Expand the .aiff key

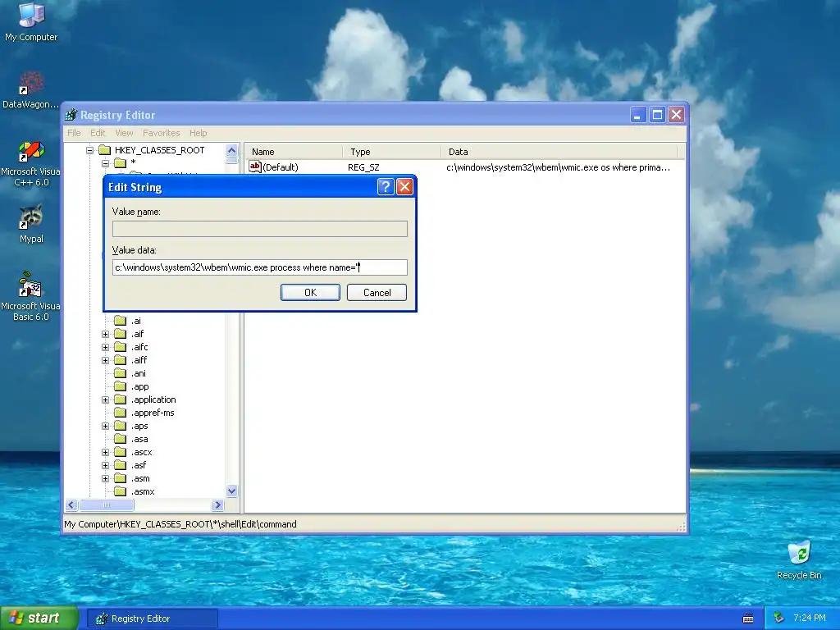106,360
